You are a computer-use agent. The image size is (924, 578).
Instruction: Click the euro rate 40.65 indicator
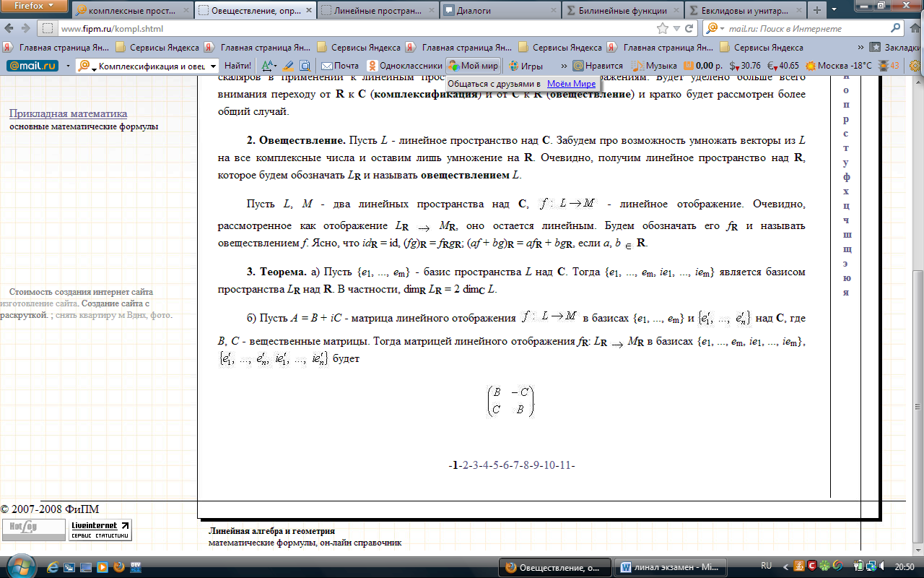[783, 66]
